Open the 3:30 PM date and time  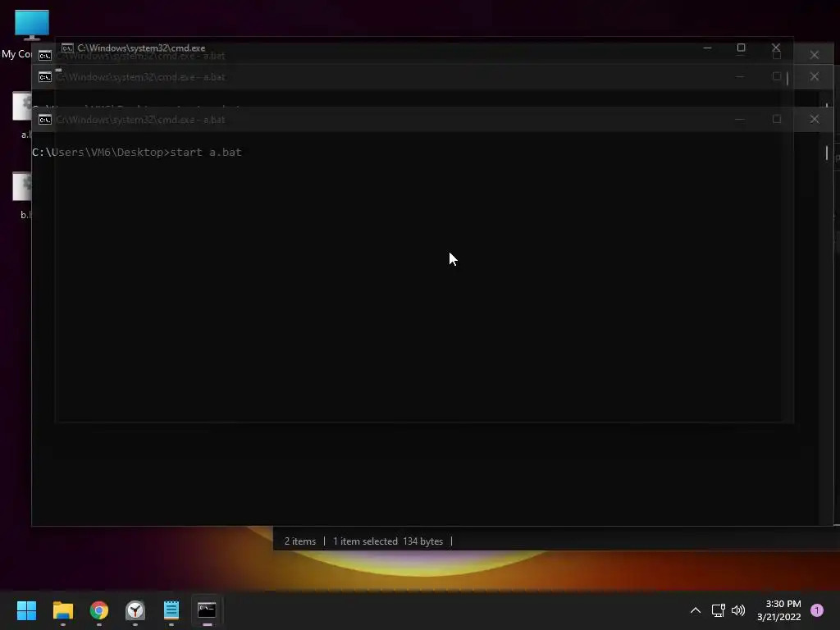coord(779,610)
